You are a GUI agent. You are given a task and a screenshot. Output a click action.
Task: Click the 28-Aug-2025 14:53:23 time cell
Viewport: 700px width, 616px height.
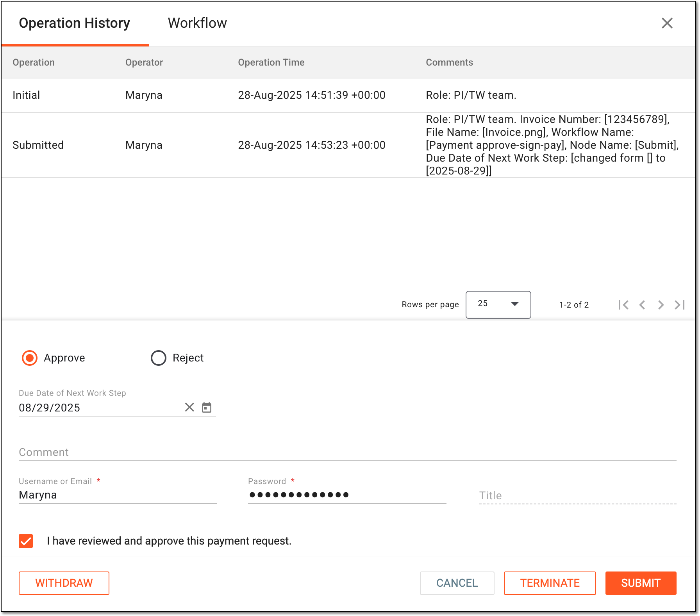[x=312, y=145]
